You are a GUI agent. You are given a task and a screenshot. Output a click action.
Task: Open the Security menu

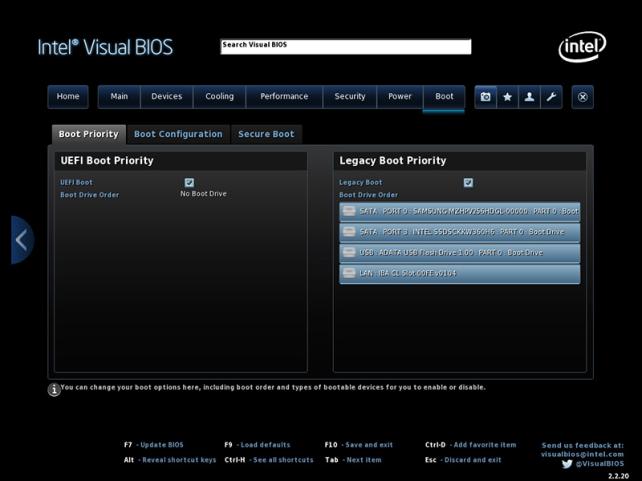pyautogui.click(x=350, y=97)
